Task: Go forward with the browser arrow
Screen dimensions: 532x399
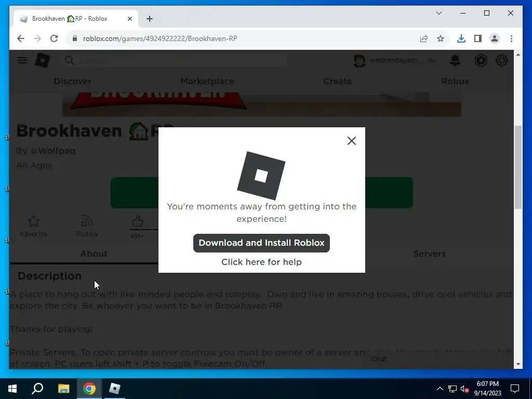Action: click(x=37, y=38)
